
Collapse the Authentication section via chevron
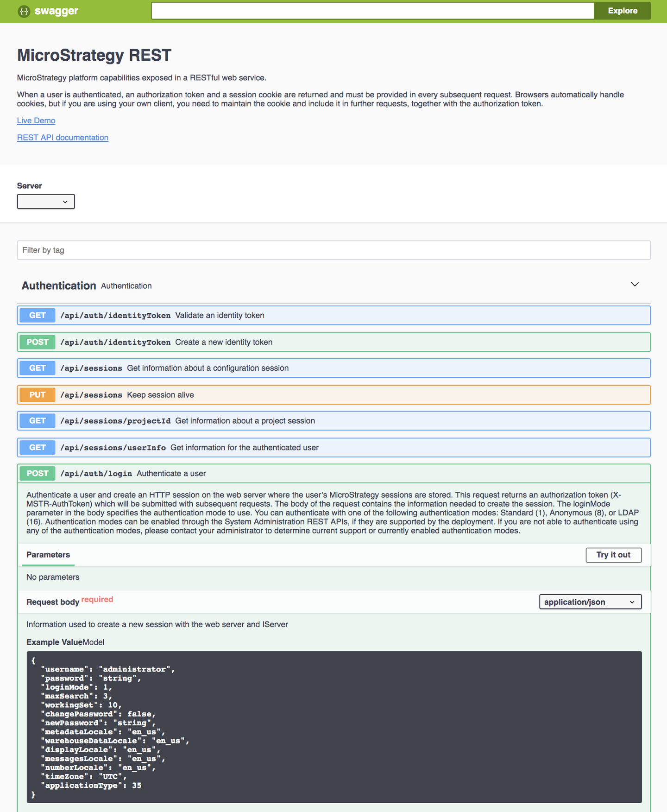635,284
